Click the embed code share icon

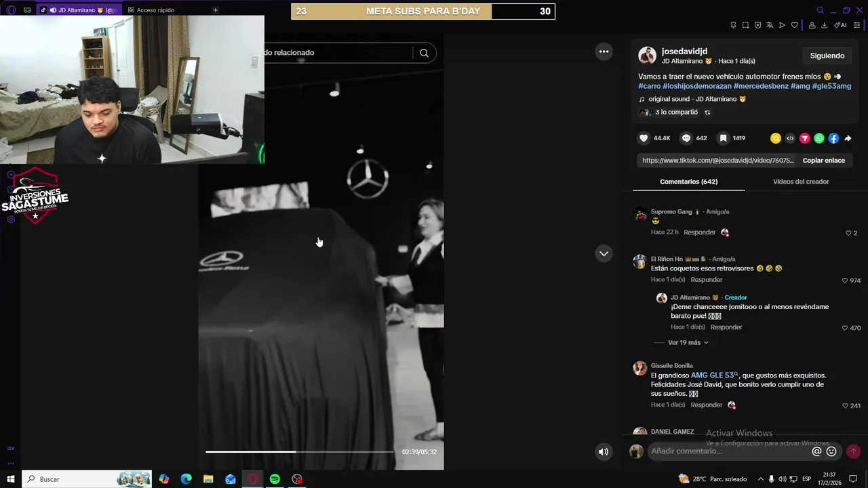(790, 138)
